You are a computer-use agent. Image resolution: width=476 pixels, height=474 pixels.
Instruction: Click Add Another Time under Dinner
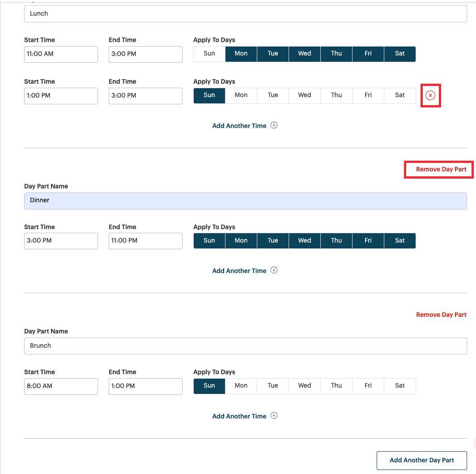[239, 270]
